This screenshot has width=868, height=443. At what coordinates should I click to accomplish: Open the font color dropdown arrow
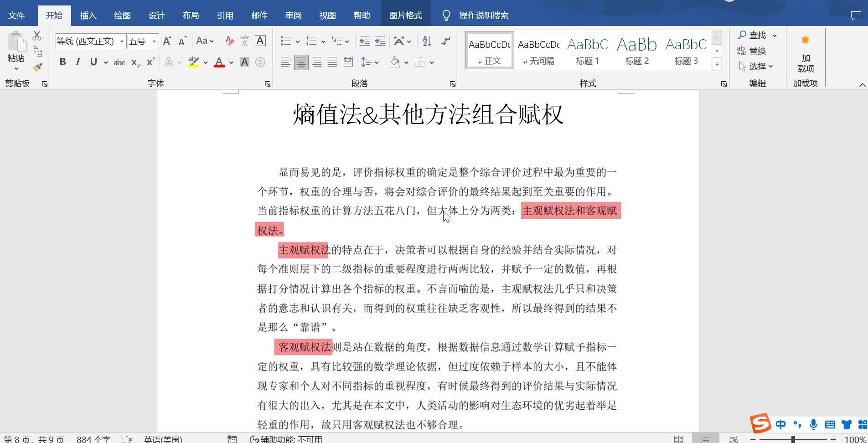coord(231,62)
